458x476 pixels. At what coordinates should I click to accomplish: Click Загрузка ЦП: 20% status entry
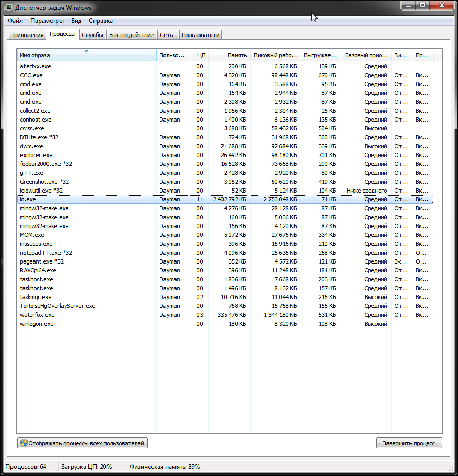(87, 466)
